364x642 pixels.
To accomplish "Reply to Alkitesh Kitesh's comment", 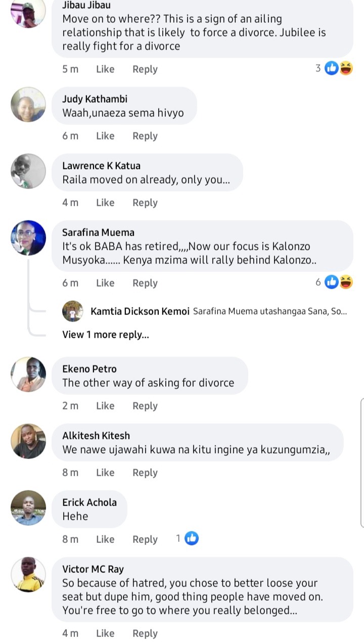I will [x=145, y=473].
